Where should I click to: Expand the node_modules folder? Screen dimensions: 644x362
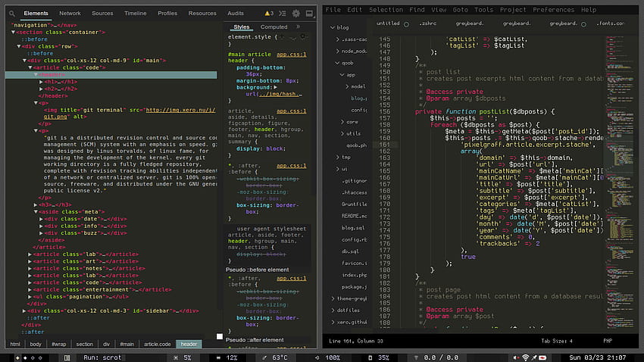[x=338, y=51]
